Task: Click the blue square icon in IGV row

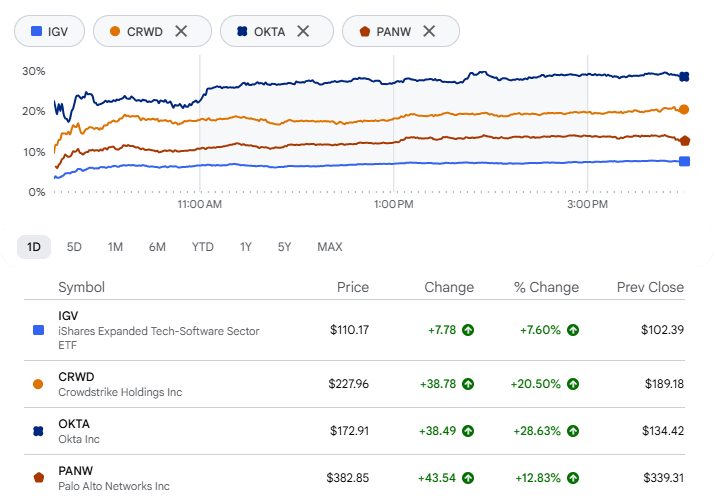Action: pyautogui.click(x=38, y=330)
